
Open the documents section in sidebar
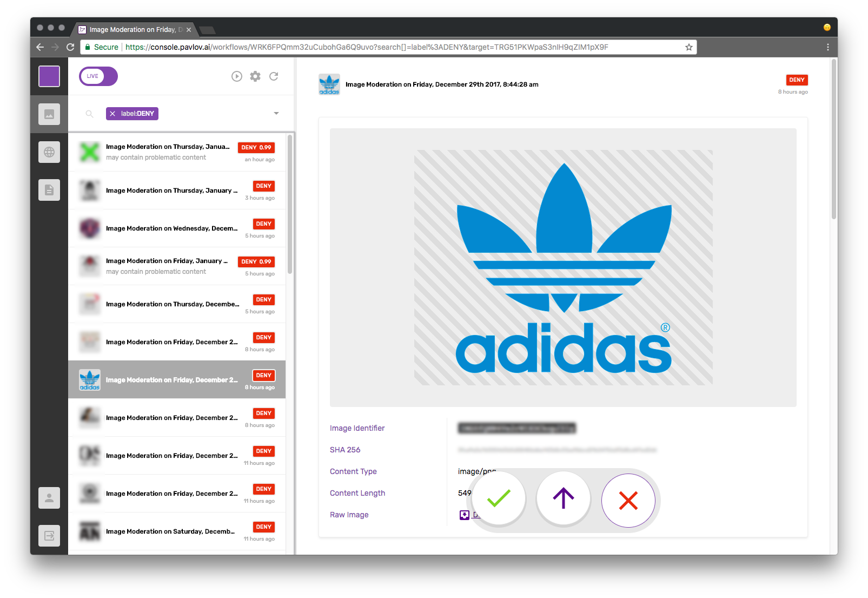point(49,190)
